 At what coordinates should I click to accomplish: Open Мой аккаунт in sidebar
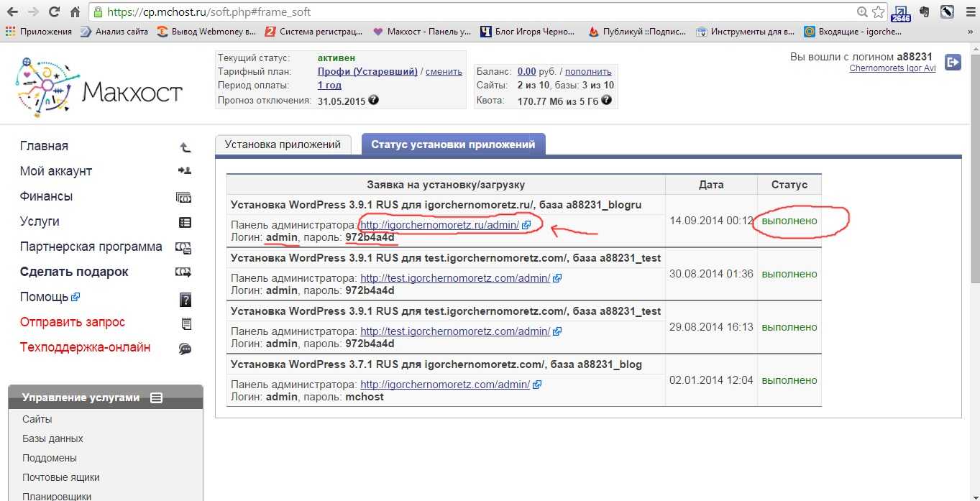point(56,171)
